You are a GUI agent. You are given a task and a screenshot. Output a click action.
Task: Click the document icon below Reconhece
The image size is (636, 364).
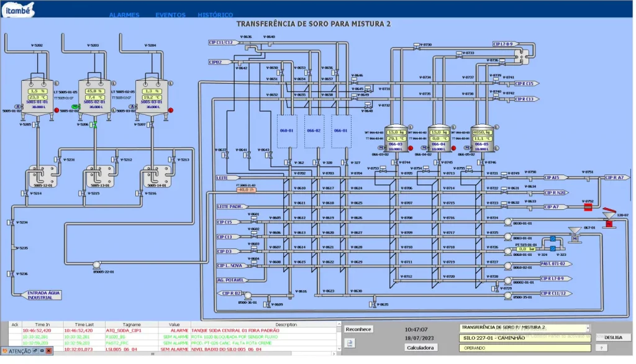click(350, 343)
